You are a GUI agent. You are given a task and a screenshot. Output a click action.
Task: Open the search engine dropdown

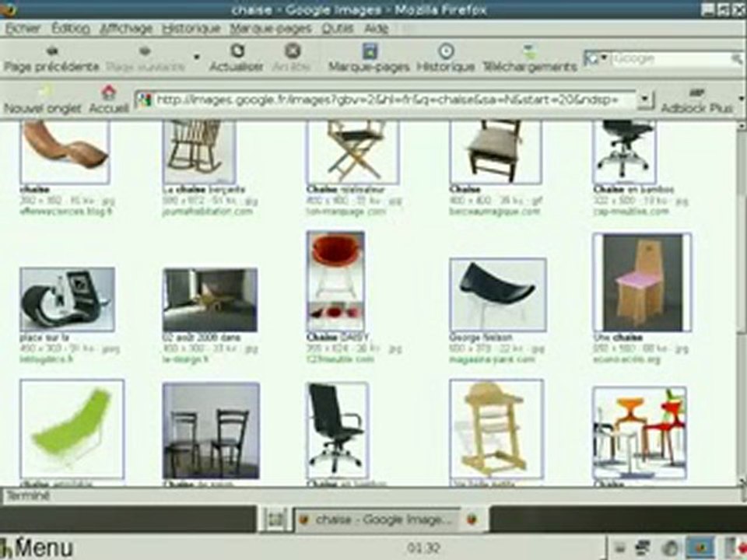tap(604, 58)
